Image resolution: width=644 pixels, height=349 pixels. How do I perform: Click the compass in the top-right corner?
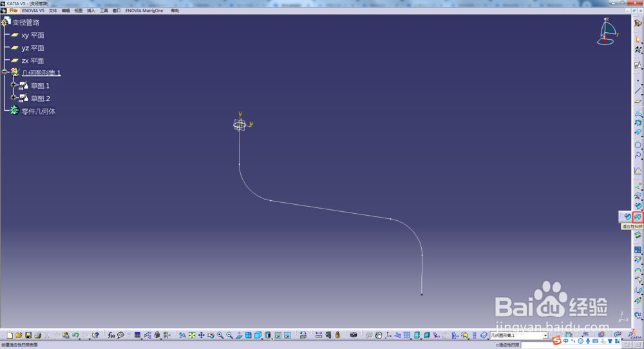click(x=607, y=32)
